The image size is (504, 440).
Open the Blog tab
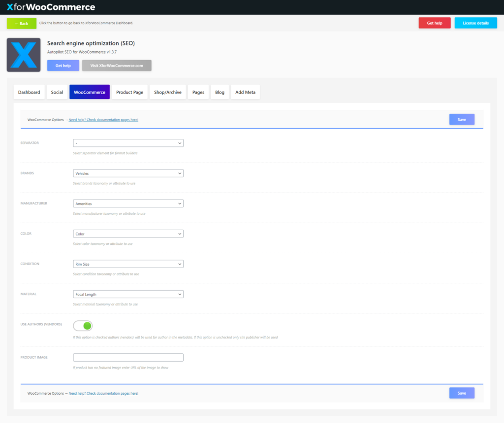click(x=220, y=92)
